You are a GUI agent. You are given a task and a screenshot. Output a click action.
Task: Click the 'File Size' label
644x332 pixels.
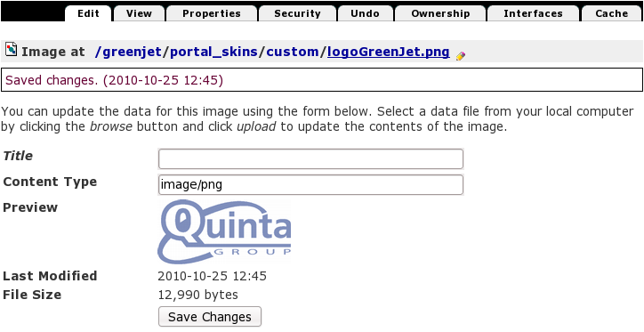32,295
